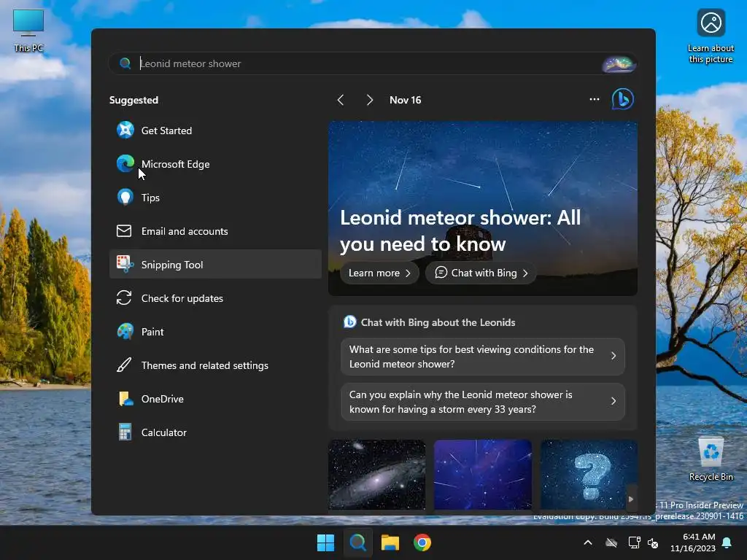Click the Search icon on the taskbar
This screenshot has height=560, width=747.
tap(357, 542)
